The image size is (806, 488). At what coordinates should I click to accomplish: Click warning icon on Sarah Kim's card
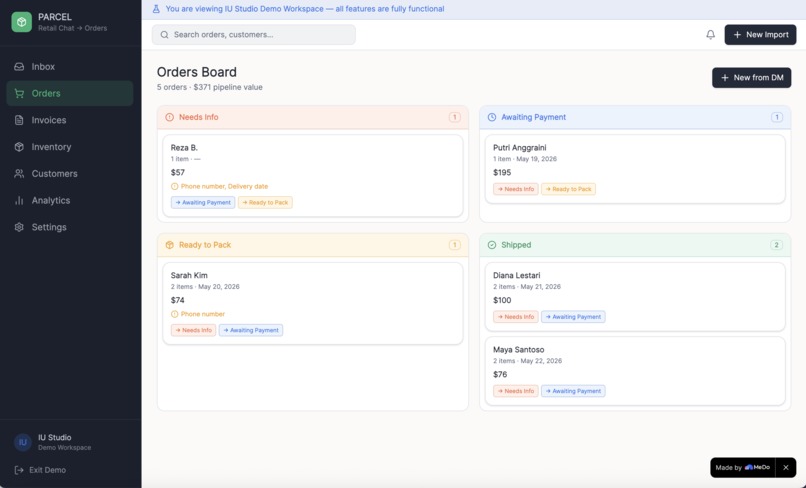pyautogui.click(x=174, y=314)
